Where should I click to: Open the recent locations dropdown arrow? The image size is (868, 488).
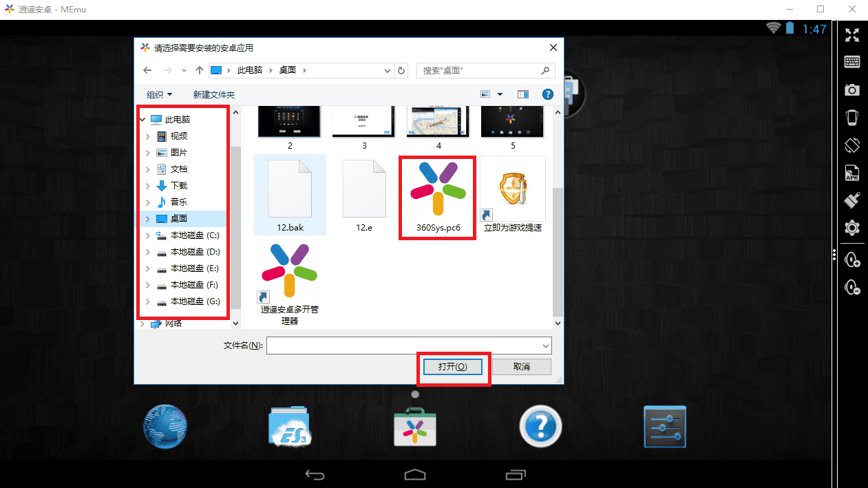184,70
